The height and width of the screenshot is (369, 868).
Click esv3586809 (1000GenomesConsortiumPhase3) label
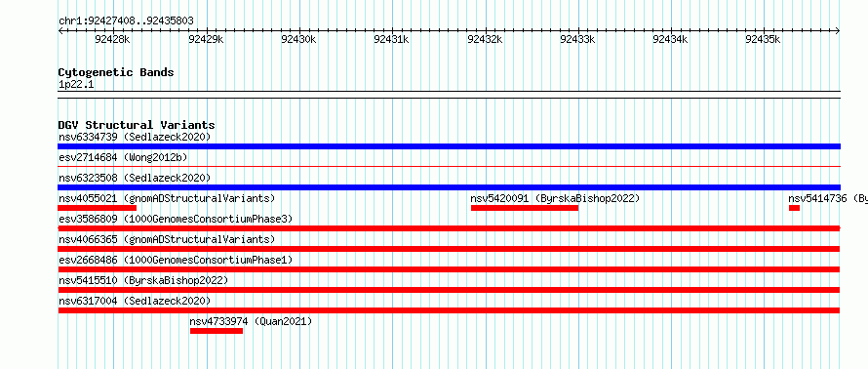[x=176, y=219]
